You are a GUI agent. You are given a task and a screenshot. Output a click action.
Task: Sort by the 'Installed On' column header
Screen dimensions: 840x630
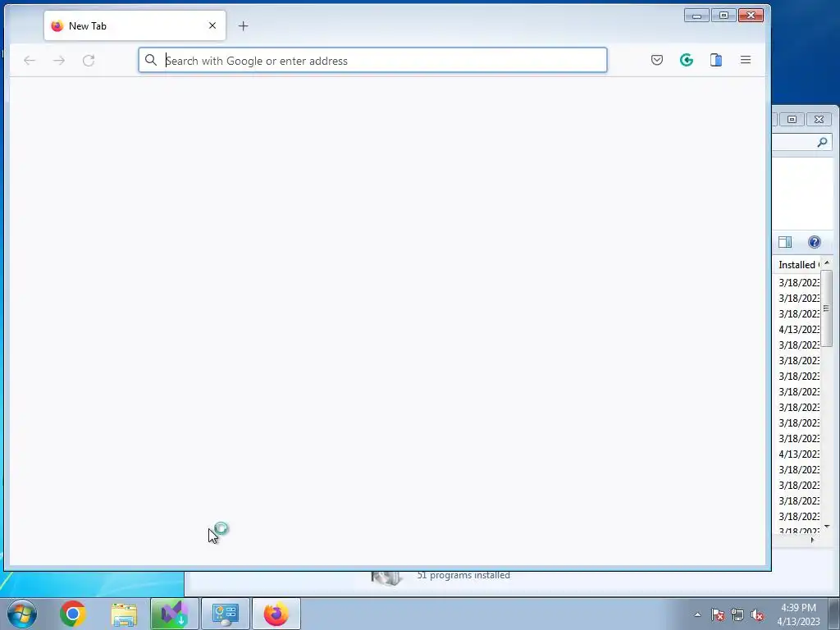pos(797,265)
